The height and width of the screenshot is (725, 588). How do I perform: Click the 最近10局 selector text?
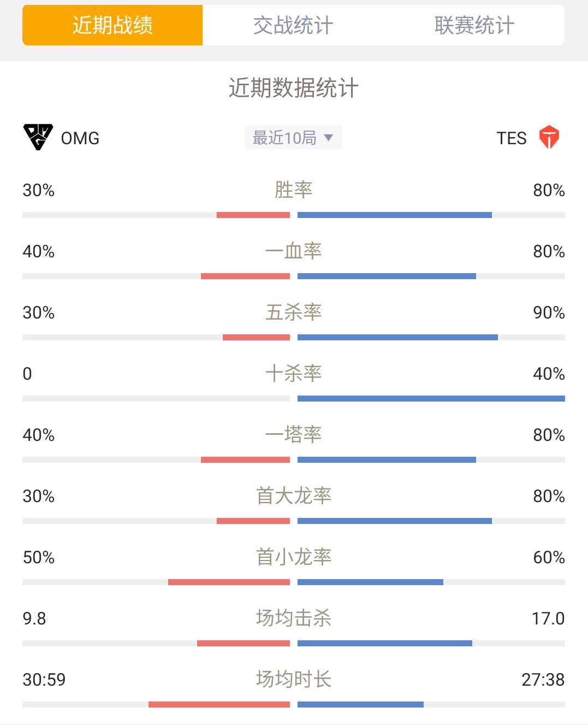point(284,138)
